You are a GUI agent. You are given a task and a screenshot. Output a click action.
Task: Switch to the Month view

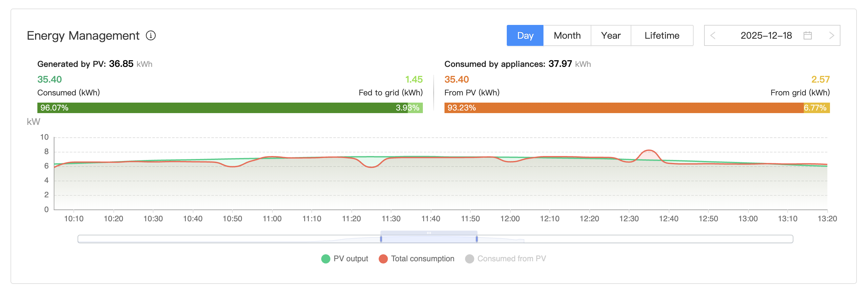pos(567,35)
